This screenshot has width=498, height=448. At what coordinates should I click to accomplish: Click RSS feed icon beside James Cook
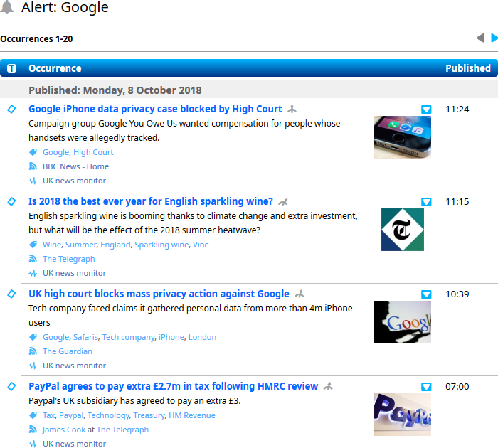tap(33, 430)
